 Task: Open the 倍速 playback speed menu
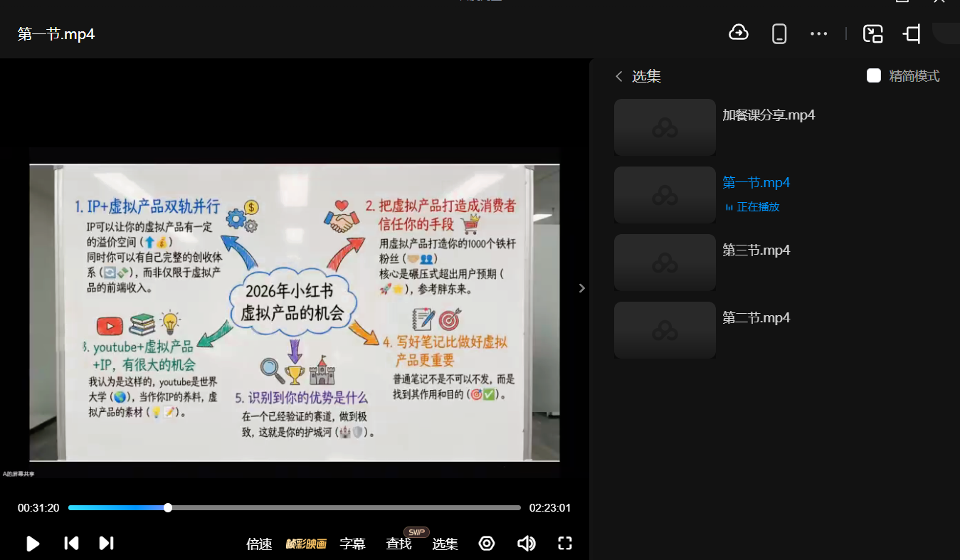pos(259,544)
